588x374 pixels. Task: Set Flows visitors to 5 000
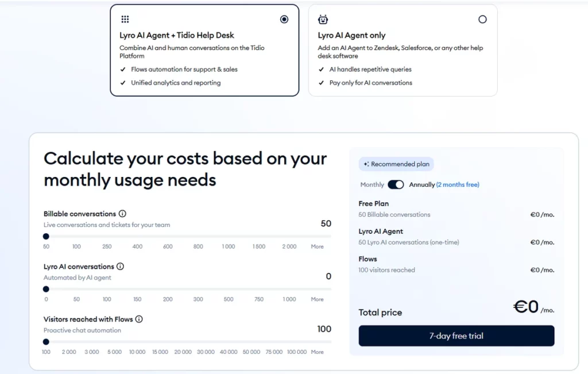[x=114, y=352]
